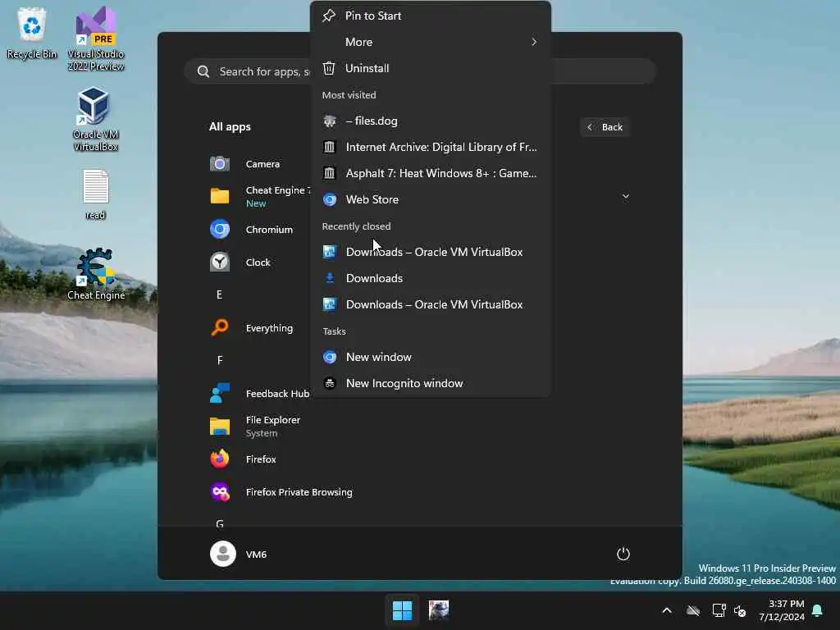Expand the Cheat Engine folder chevron
This screenshot has height=630, width=840.
click(x=625, y=196)
